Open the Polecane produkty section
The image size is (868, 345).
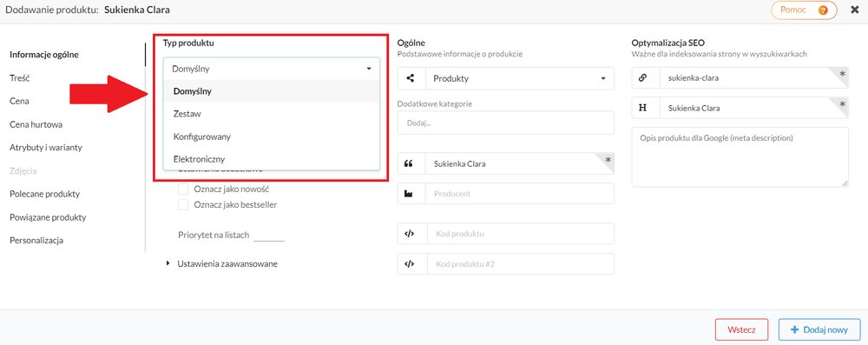pos(45,194)
